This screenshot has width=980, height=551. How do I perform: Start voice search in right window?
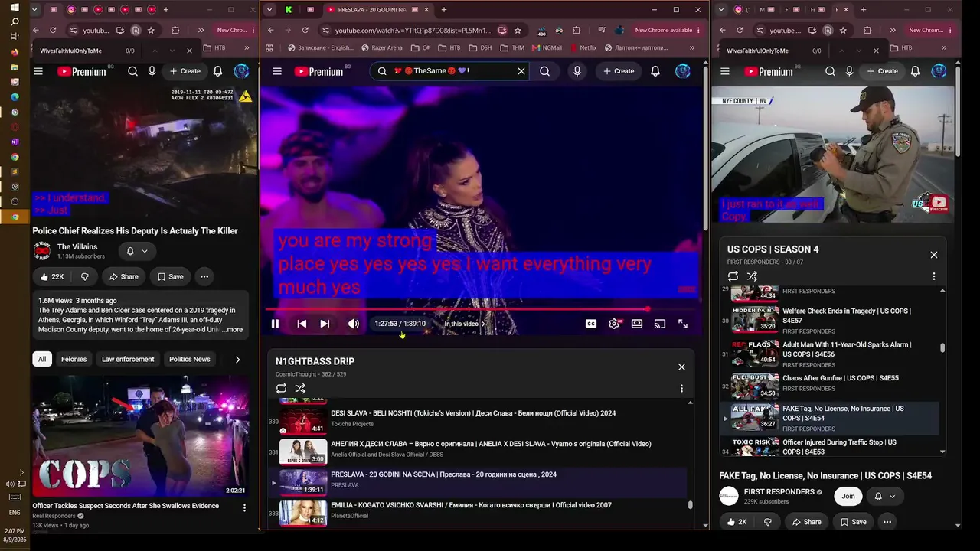click(849, 71)
